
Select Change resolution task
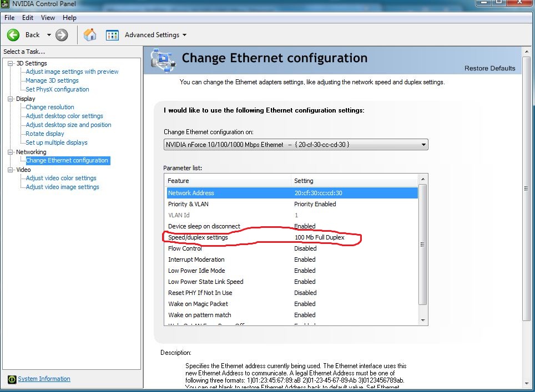(x=50, y=107)
